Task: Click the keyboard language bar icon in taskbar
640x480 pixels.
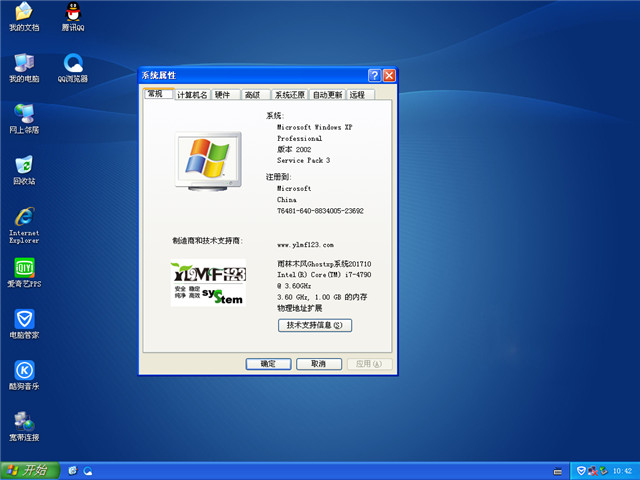Action: (x=558, y=471)
